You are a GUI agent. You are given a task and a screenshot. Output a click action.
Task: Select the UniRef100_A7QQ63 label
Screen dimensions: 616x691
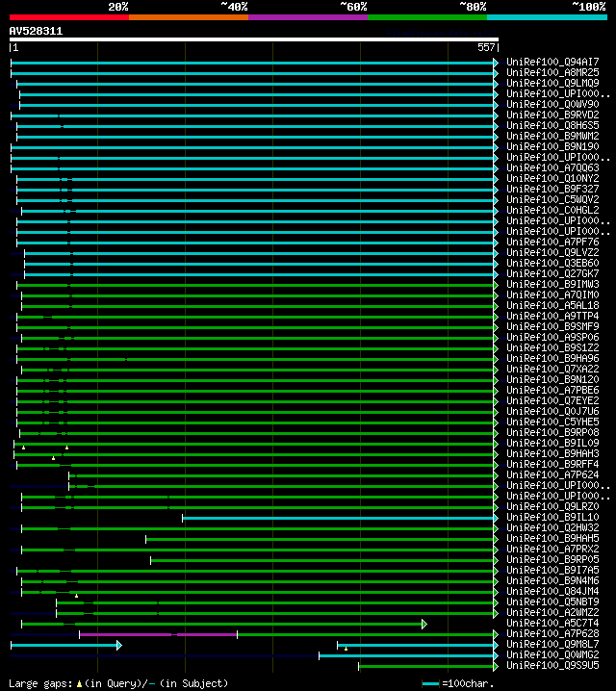click(552, 167)
